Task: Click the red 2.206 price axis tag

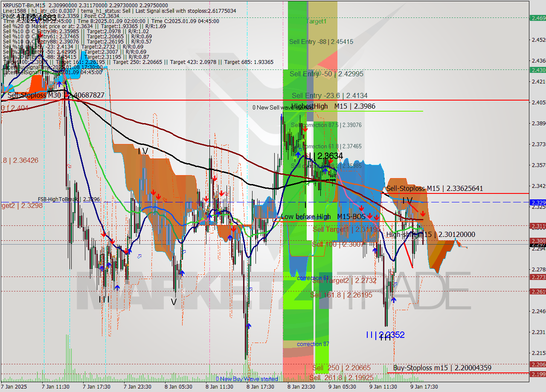Action: tap(537, 364)
